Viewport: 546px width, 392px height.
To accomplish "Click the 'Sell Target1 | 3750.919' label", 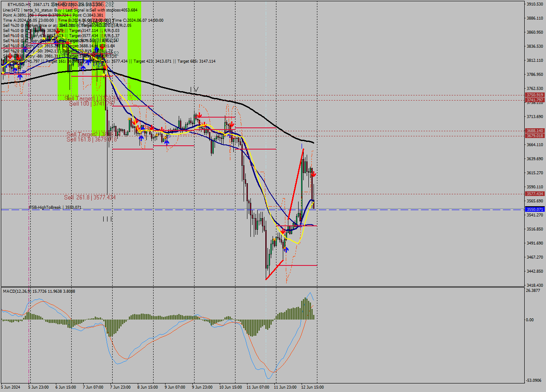I will coord(93,98).
